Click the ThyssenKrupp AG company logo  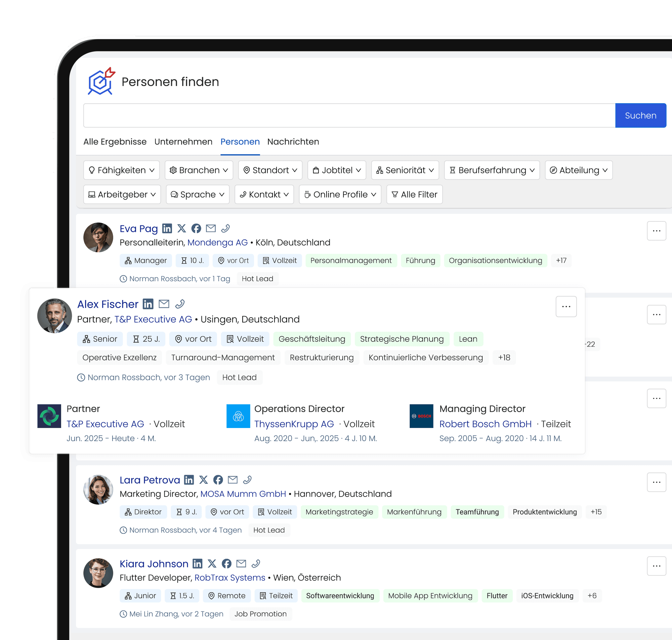238,416
